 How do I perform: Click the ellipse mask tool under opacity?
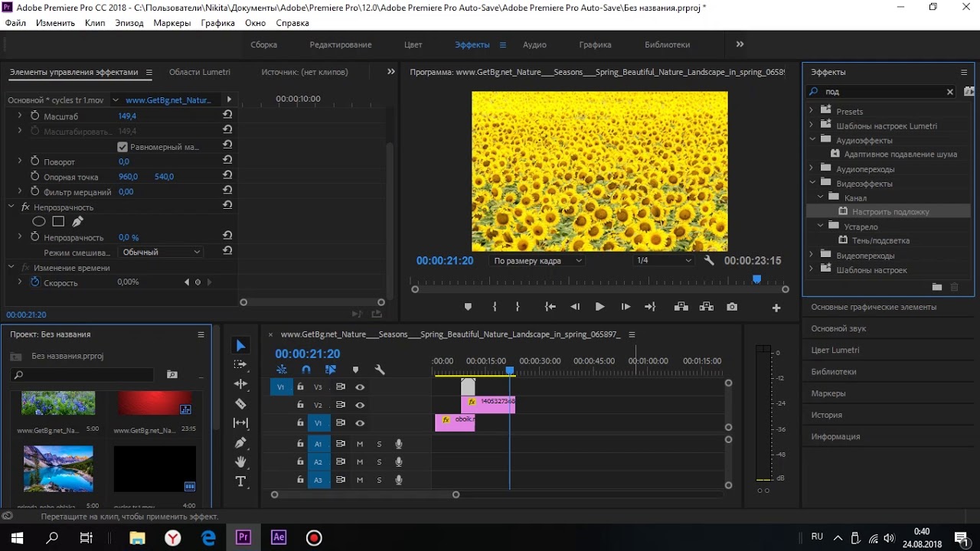click(x=38, y=222)
